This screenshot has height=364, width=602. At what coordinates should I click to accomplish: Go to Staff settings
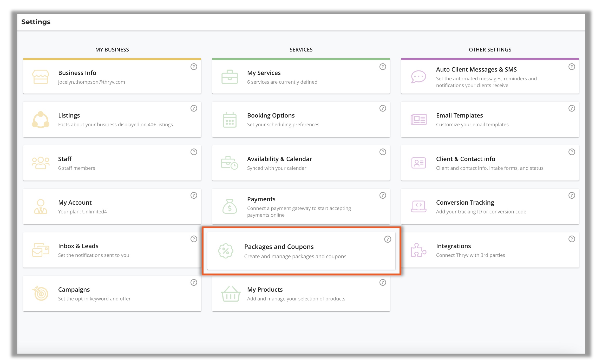[x=112, y=163]
